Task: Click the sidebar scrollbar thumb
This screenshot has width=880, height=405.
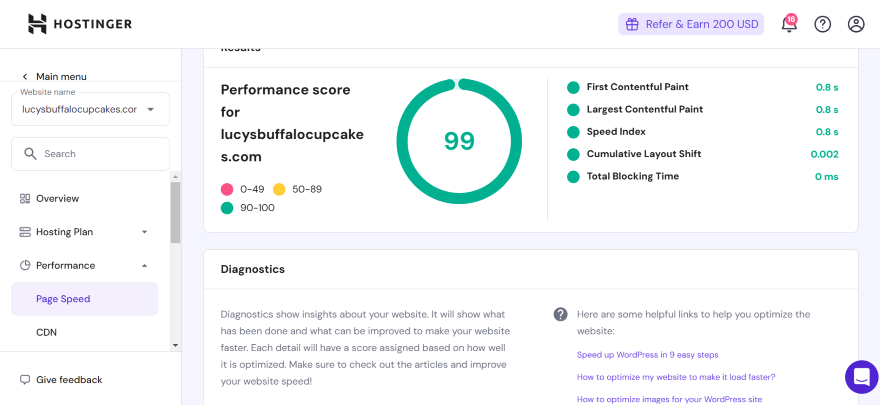Action: pos(176,212)
